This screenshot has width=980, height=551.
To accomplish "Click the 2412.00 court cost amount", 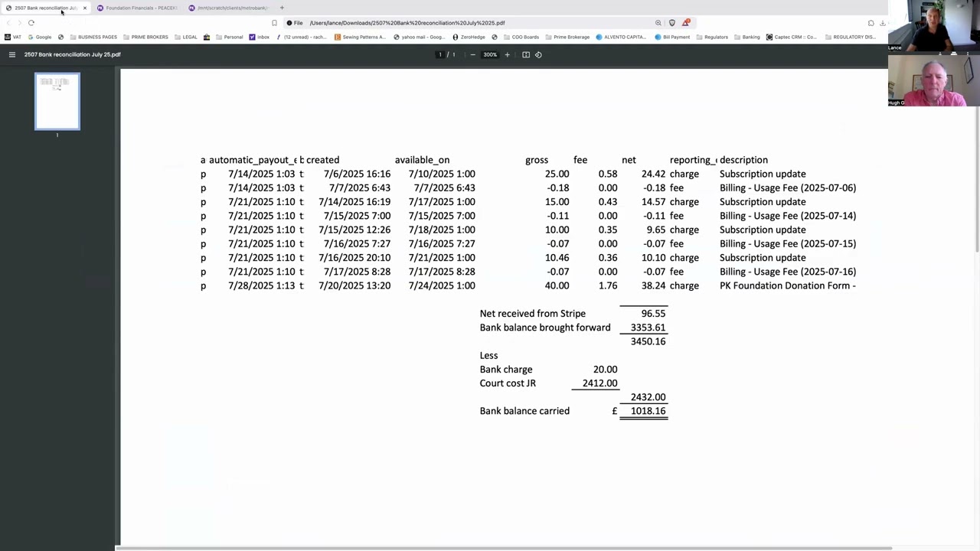I will (599, 383).
